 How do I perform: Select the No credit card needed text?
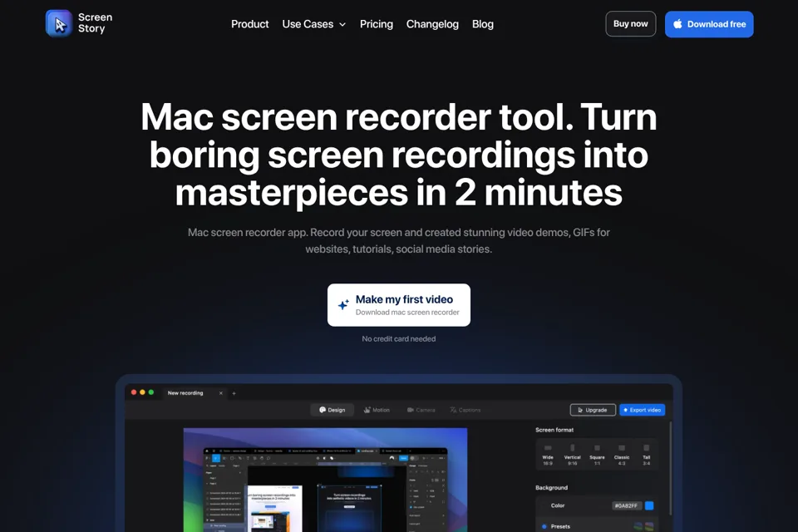point(398,338)
